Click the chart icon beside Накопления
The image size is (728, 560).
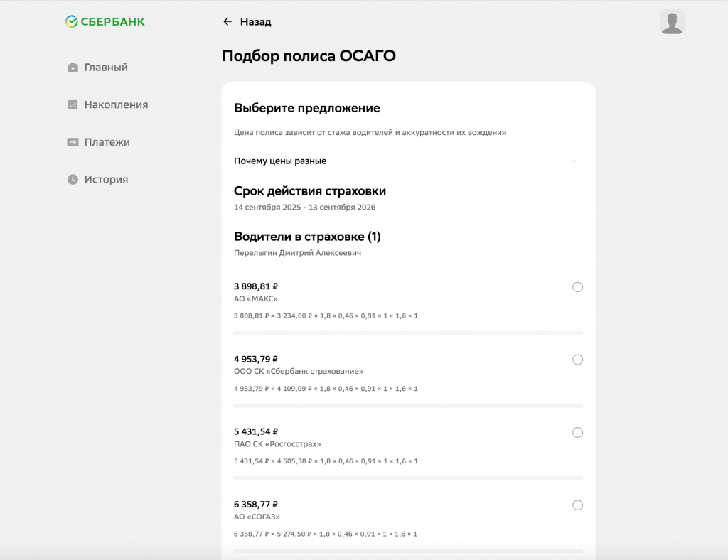(x=73, y=105)
